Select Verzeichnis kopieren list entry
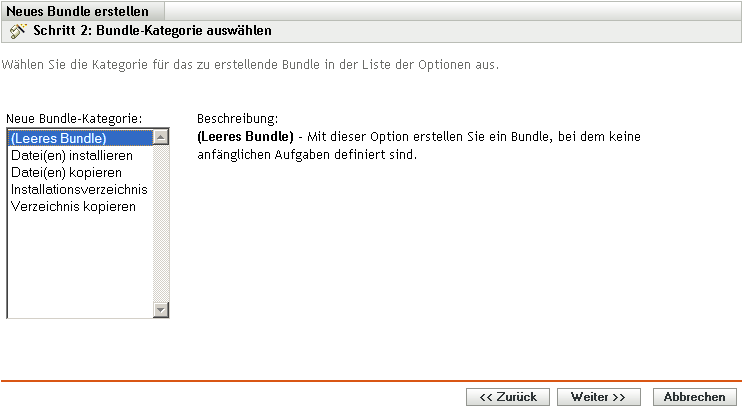 73,206
